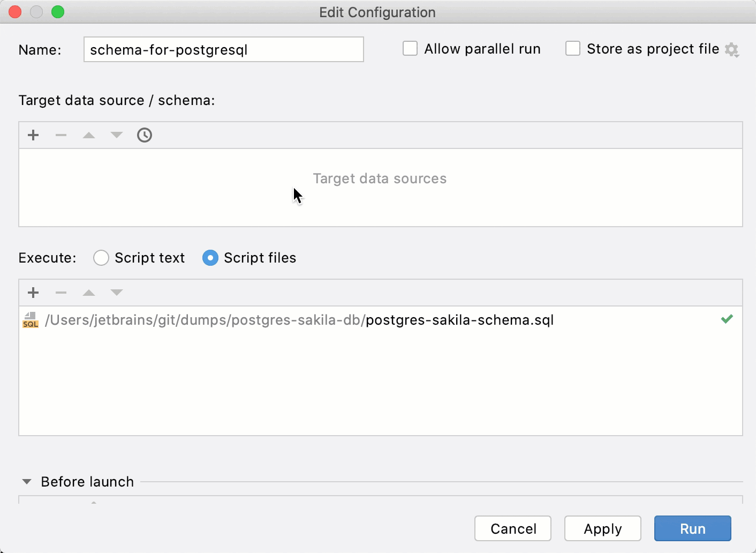Check Store as project file
The image size is (756, 553).
[572, 48]
